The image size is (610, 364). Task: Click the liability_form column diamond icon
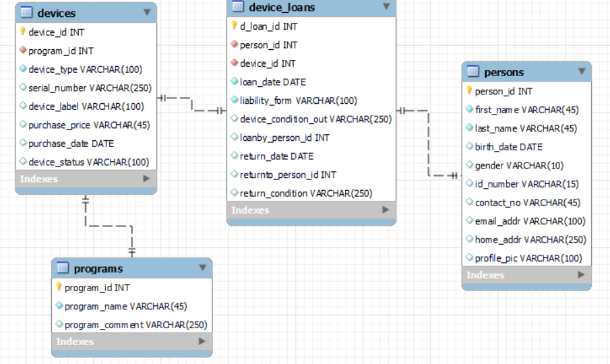234,100
